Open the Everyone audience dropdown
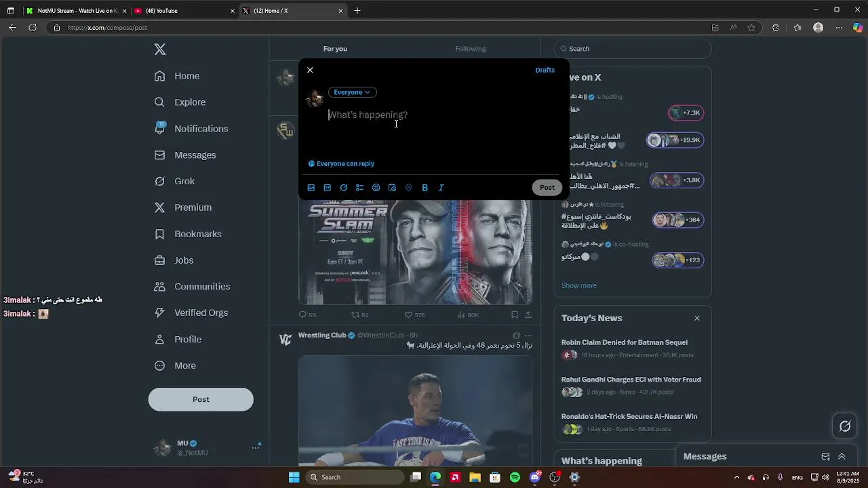Viewport: 868px width, 488px height. (352, 92)
